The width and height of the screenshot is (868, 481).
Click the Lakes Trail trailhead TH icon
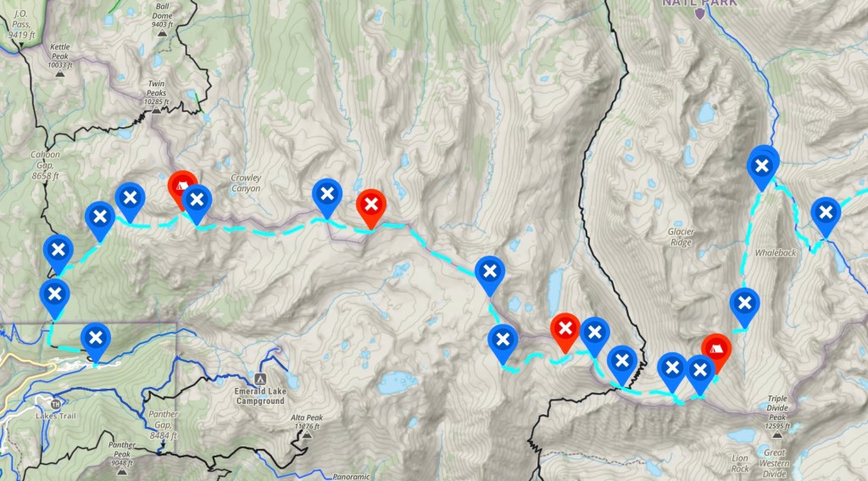pos(55,404)
